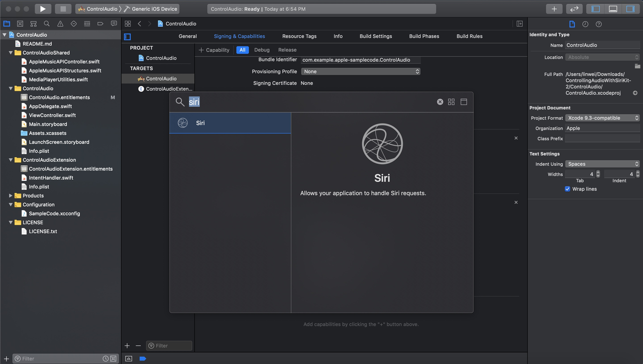Open the Debug navigator
Image resolution: width=643 pixels, height=364 pixels.
click(87, 24)
